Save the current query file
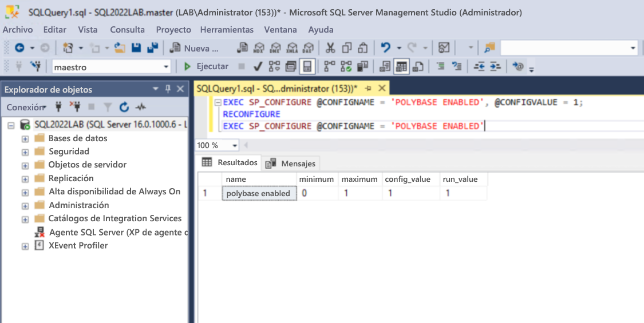This screenshot has width=644, height=323. pos(136,48)
